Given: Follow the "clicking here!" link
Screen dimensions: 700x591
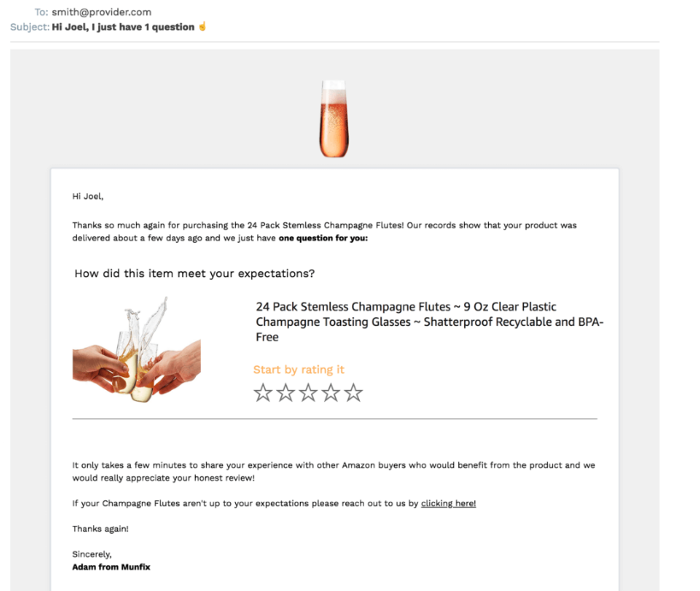Looking at the screenshot, I should pos(448,504).
